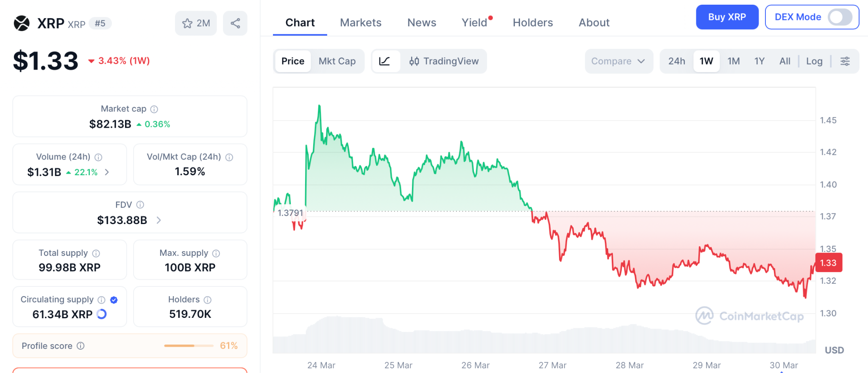This screenshot has width=868, height=373.
Task: Toggle the DEX Mode switch
Action: [x=840, y=17]
